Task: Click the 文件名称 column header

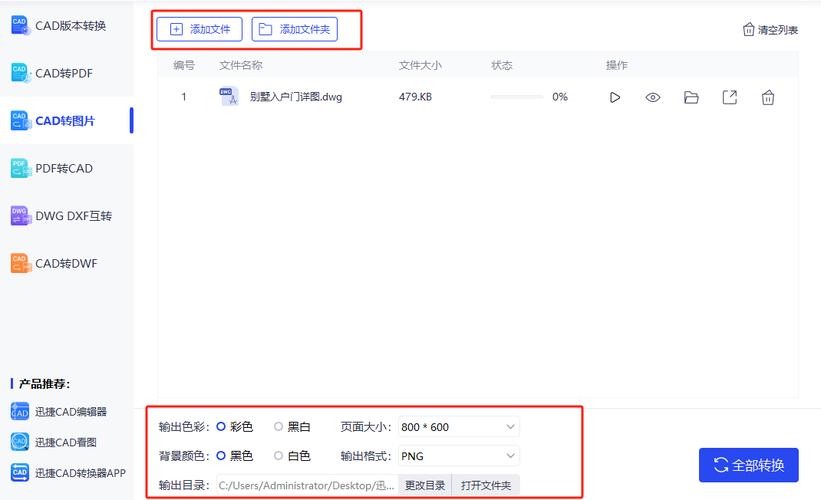Action: click(241, 65)
